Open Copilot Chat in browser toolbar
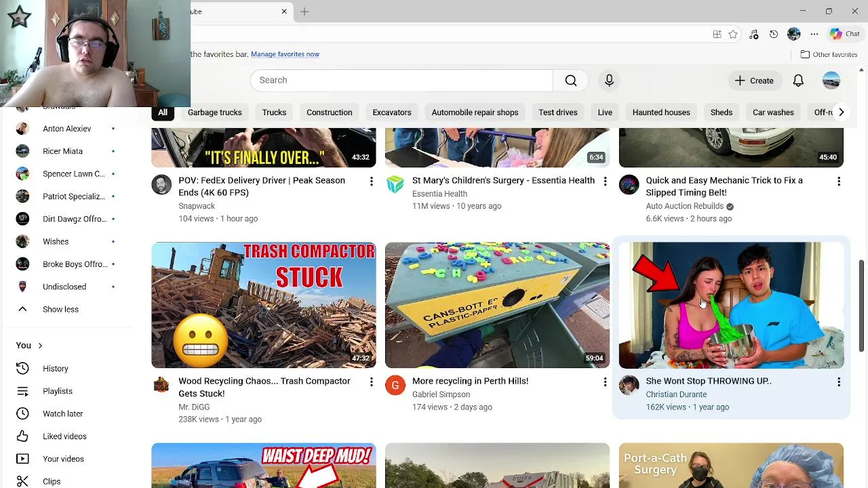The width and height of the screenshot is (868, 488). 845,34
